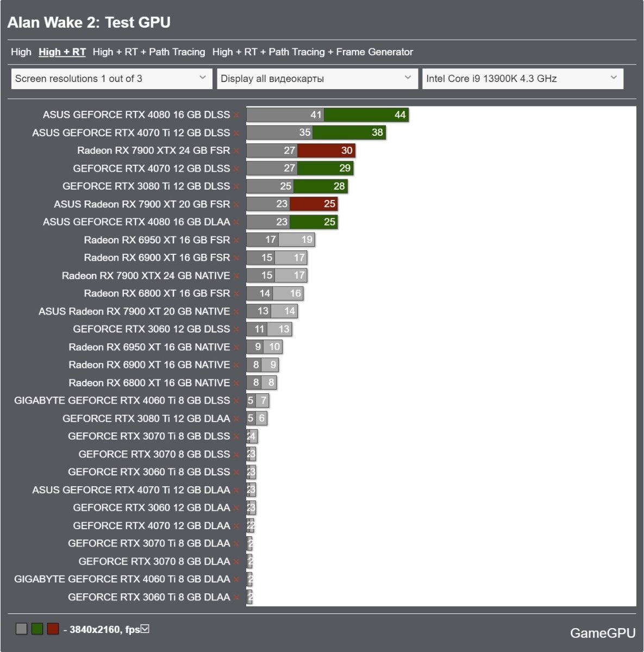The image size is (644, 652).
Task: Remove ASUS GEFORCE RTX 4070 Ti 12 GB DLSS row
Action: [x=237, y=133]
